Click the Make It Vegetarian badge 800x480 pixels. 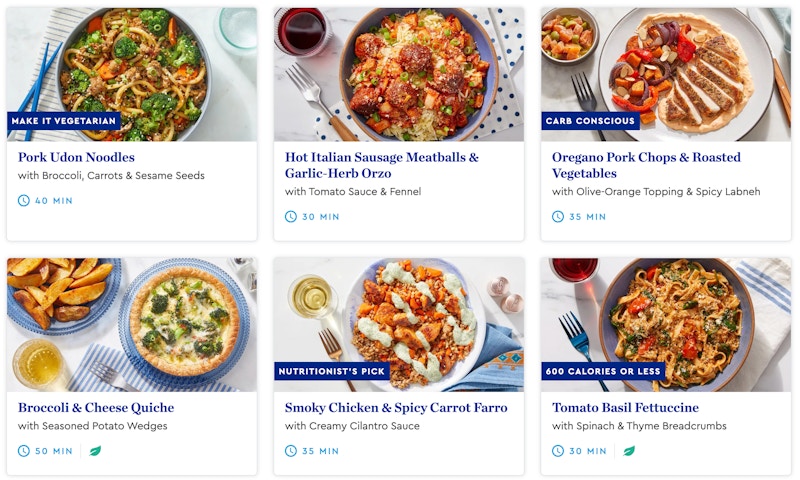(64, 121)
